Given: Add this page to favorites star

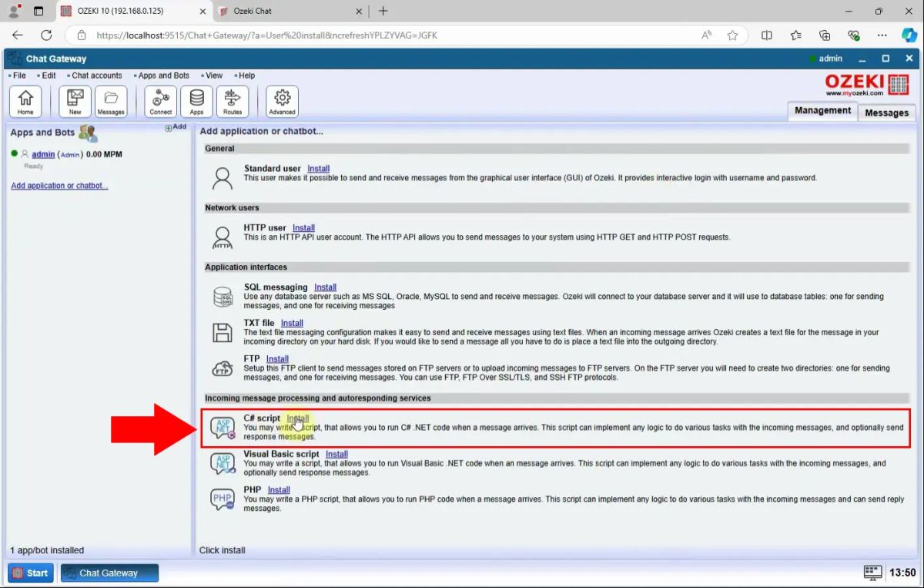Looking at the screenshot, I should (732, 35).
